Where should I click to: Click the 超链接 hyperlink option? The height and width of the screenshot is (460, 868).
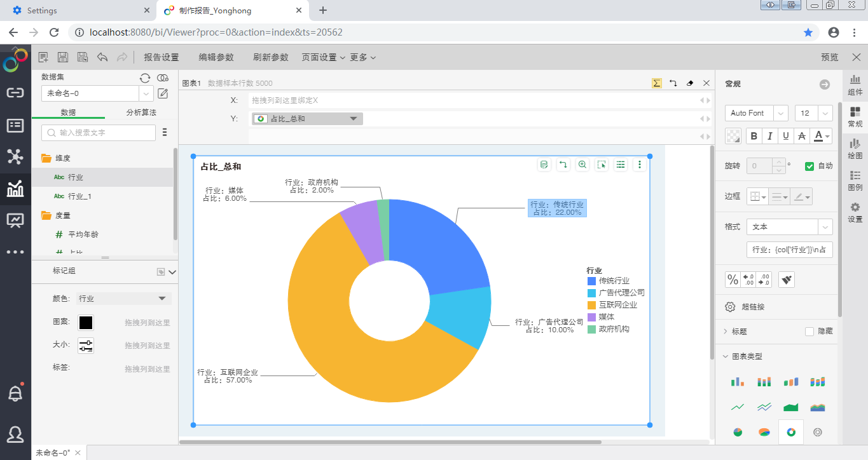pyautogui.click(x=753, y=307)
